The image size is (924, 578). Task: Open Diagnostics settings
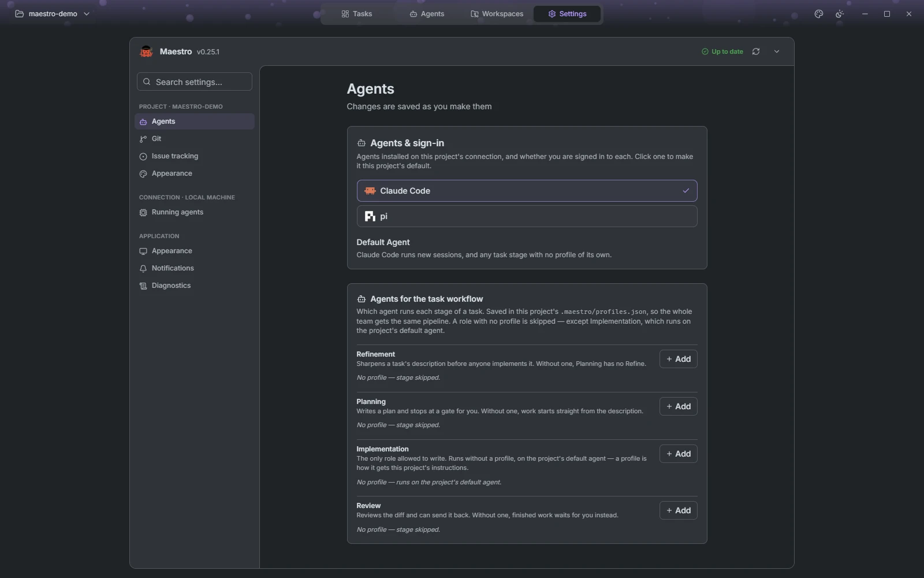[x=195, y=286]
